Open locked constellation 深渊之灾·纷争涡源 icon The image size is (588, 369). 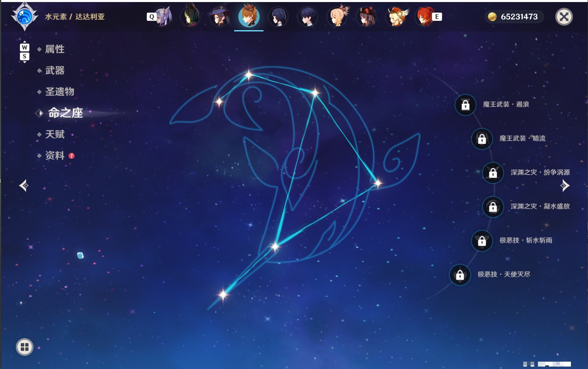[493, 172]
